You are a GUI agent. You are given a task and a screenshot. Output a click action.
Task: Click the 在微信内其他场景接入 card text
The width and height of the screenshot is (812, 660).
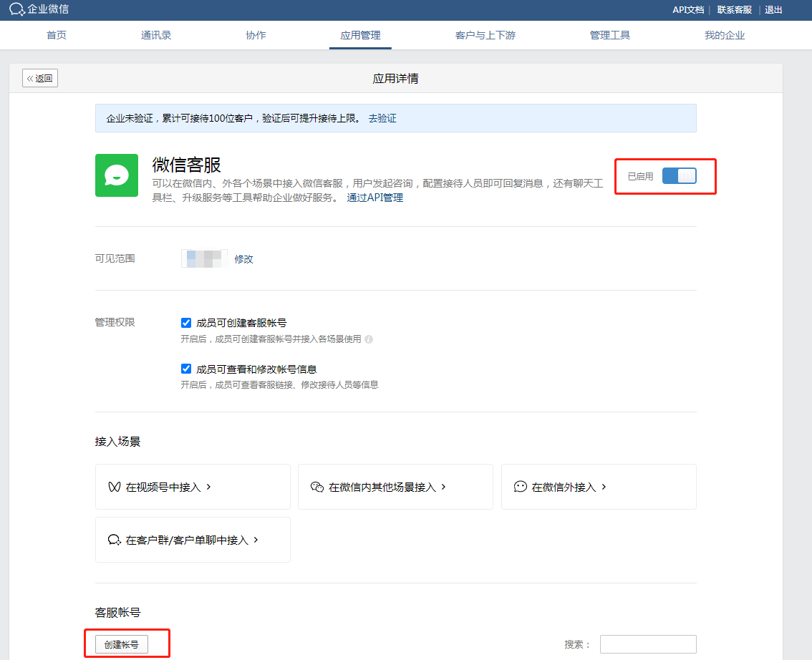pyautogui.click(x=382, y=487)
